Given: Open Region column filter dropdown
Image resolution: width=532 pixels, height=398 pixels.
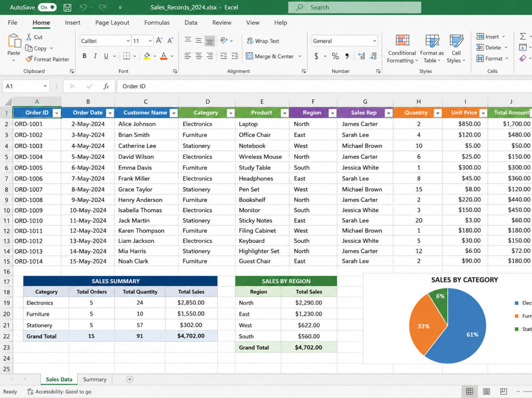Looking at the screenshot, I should coord(332,113).
